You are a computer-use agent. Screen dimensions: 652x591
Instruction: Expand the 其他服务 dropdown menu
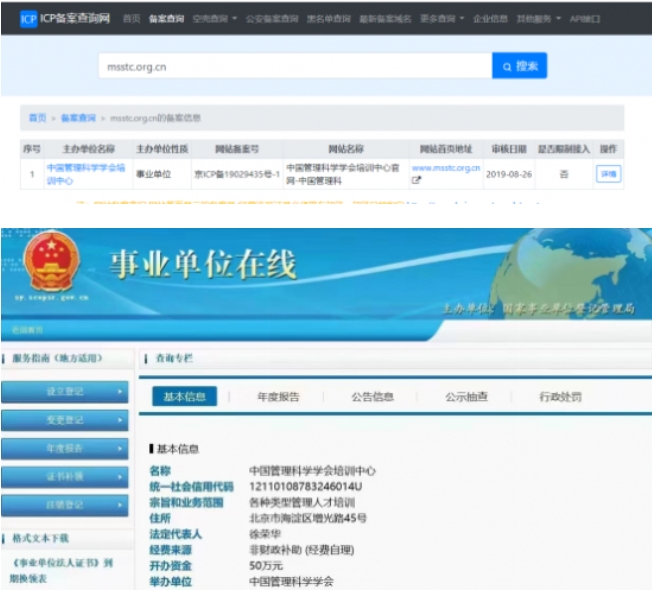click(538, 19)
